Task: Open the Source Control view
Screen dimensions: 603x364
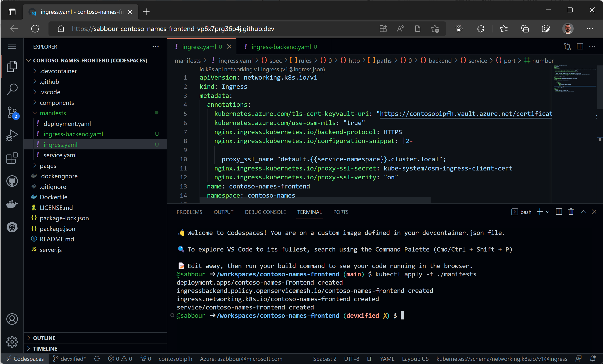Action: click(x=12, y=112)
